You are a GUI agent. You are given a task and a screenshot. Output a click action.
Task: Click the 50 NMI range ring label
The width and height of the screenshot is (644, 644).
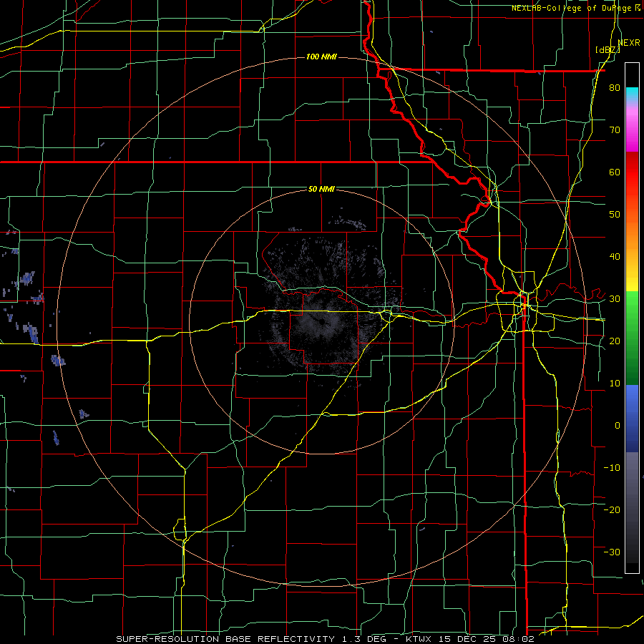(x=321, y=189)
